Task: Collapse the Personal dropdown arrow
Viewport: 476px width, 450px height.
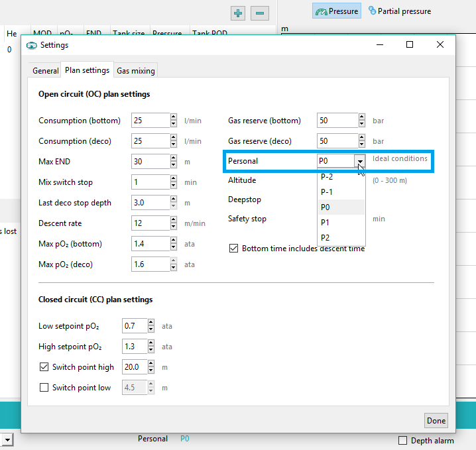Action: 359,161
